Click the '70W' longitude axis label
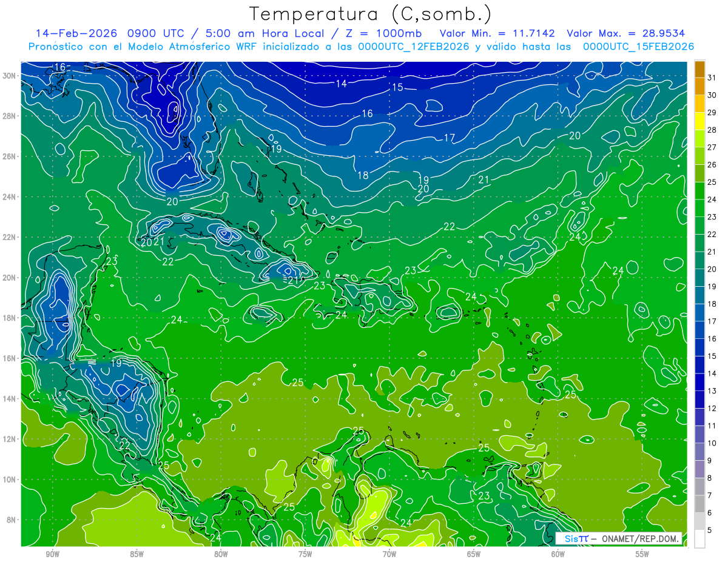The height and width of the screenshot is (562, 728). [x=389, y=554]
